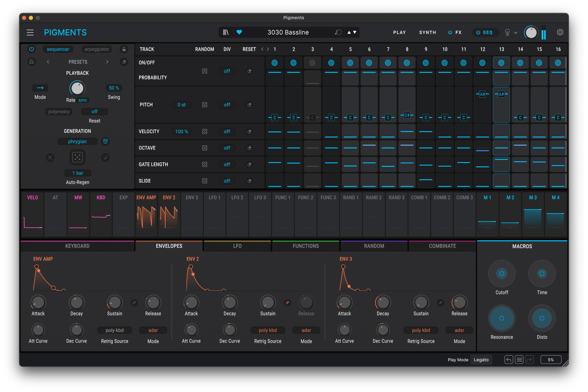Turn the Cutoff macro knob
The image size is (588, 392).
(x=502, y=274)
